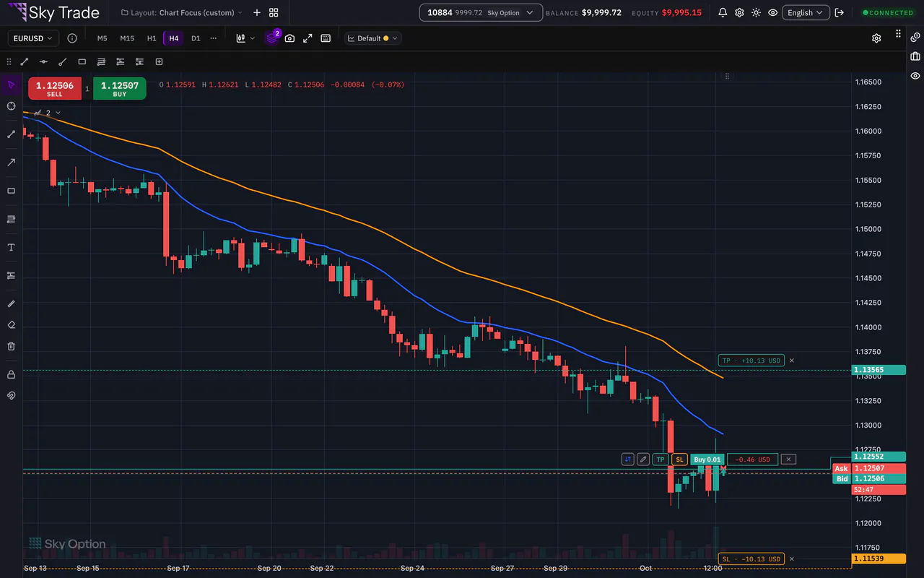Close the Buy 0.01 position with X
Viewport: 924px width, 578px height.
point(789,459)
